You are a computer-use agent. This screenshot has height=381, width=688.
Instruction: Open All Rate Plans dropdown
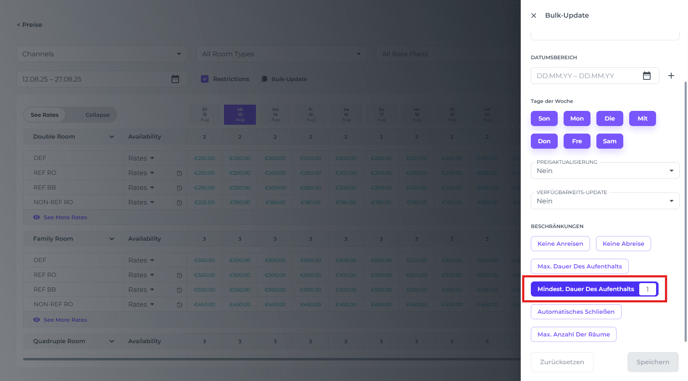click(x=448, y=54)
